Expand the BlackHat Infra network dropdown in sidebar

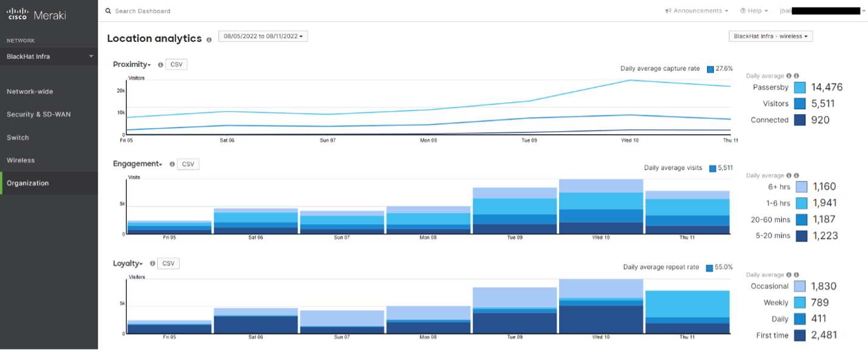[x=91, y=56]
